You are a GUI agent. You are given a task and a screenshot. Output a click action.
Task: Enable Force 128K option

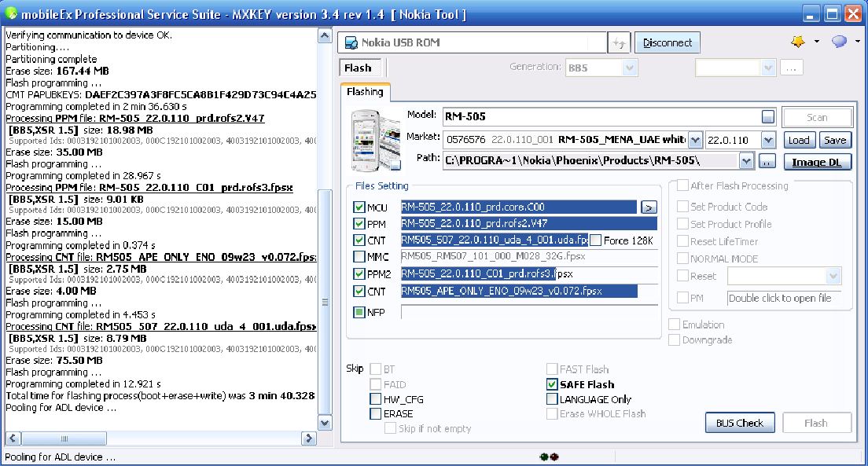point(596,240)
